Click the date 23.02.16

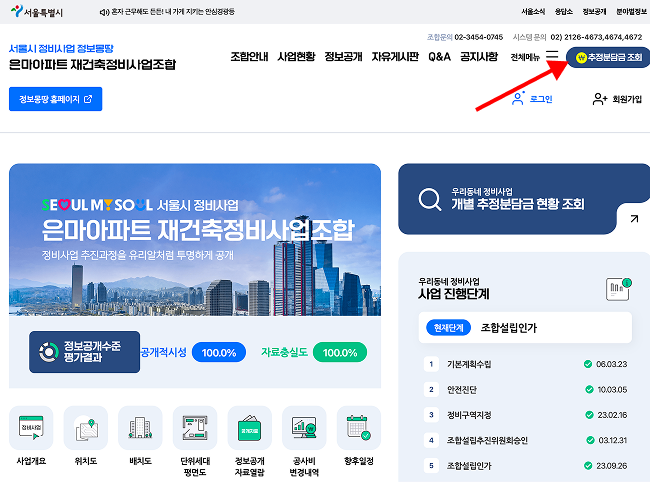point(612,415)
